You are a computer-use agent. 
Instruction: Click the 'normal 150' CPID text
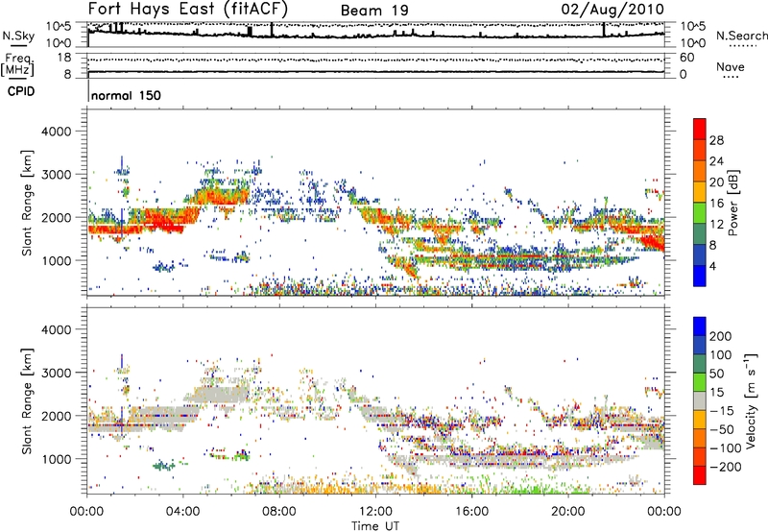click(127, 95)
